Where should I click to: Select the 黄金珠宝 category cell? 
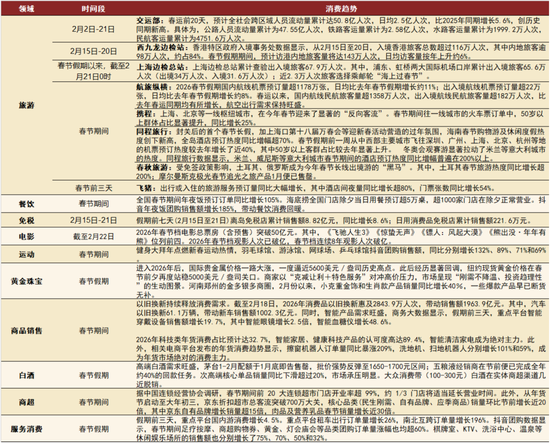click(26, 281)
